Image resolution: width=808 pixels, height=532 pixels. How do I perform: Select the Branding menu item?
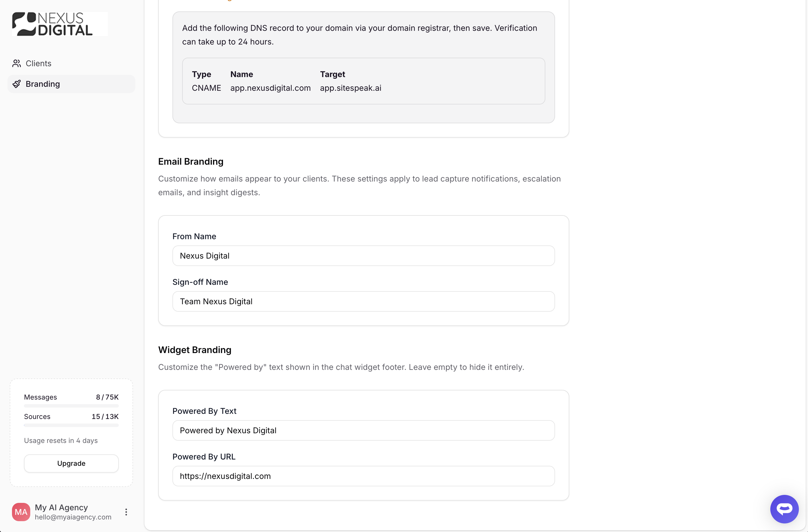coord(43,84)
